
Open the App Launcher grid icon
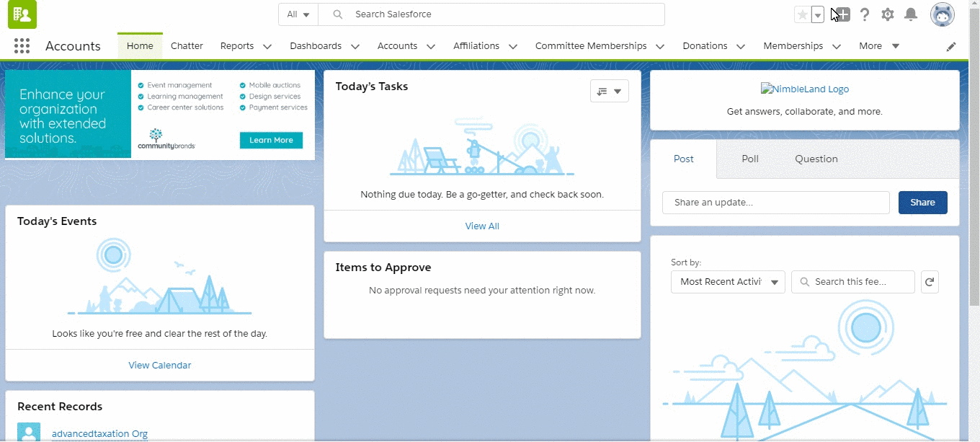tap(22, 46)
